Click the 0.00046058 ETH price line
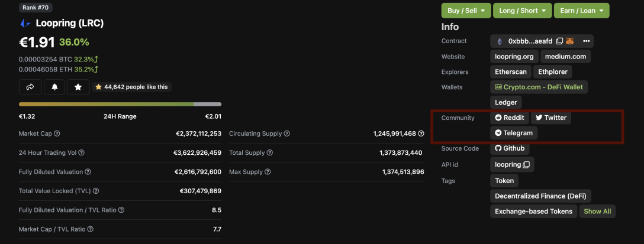This screenshot has width=644, height=244. [x=59, y=69]
